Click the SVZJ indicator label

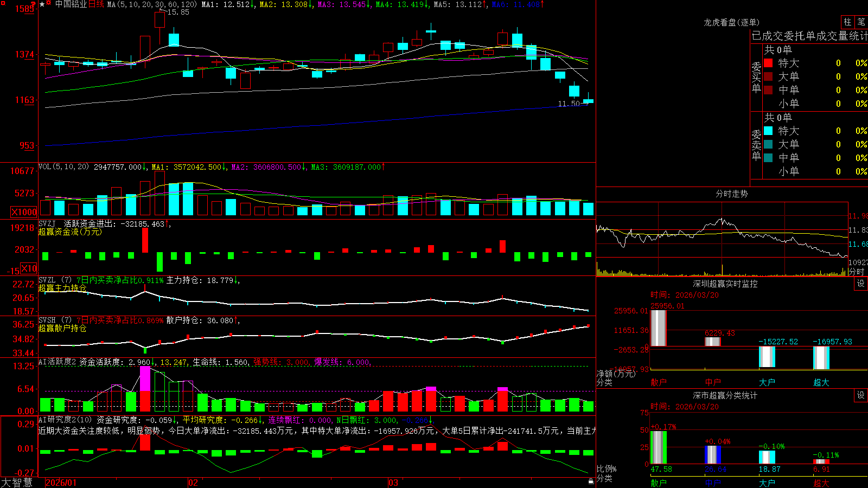pos(47,224)
